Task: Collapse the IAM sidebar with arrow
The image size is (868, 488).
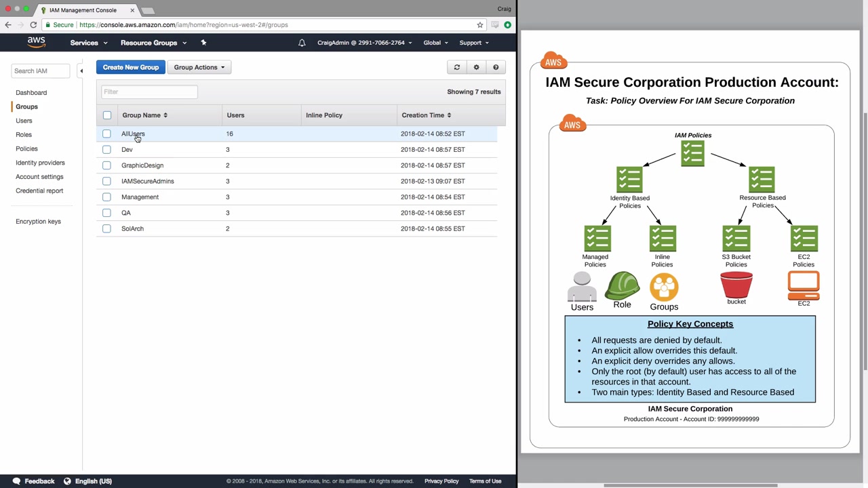Action: pos(81,70)
